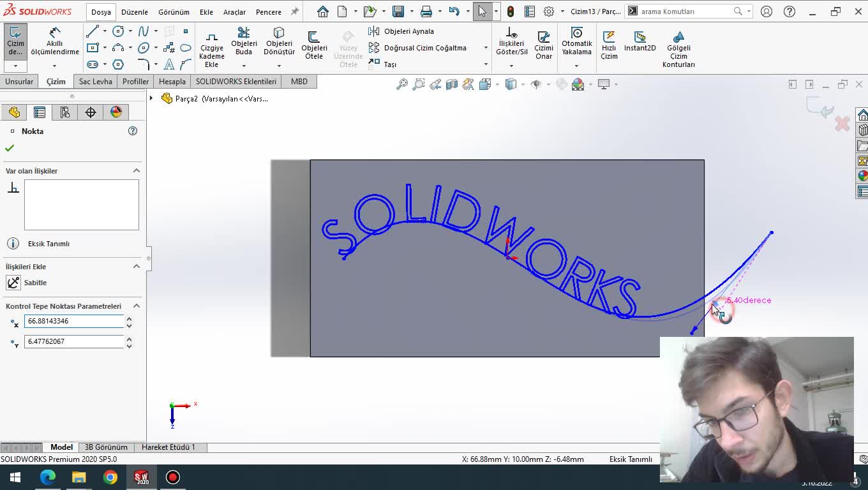
Task: Collapse the Var olan İlişkiler section
Action: (136, 171)
